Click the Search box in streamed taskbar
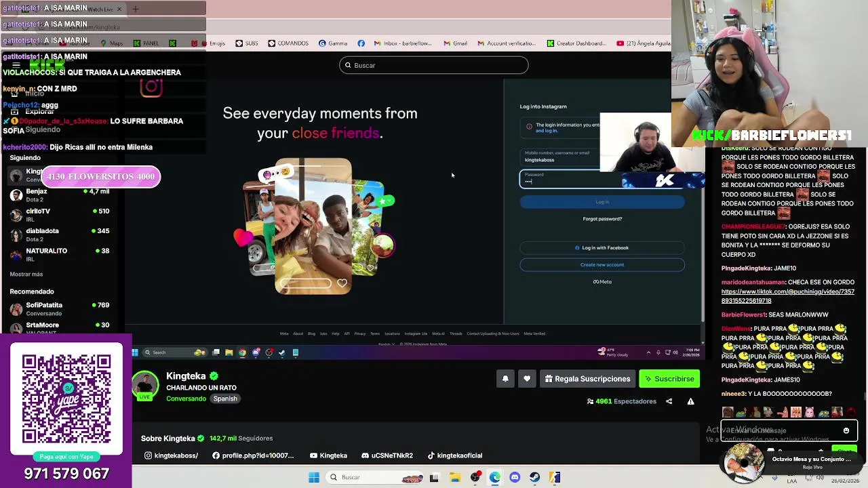This screenshot has width=868, height=488. [174, 352]
